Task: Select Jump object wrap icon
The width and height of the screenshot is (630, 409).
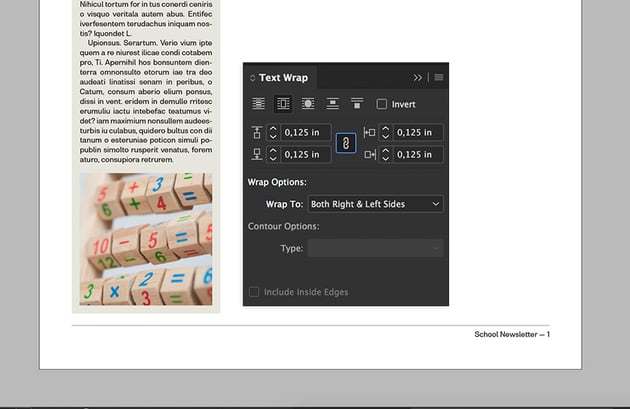Action: (x=333, y=104)
